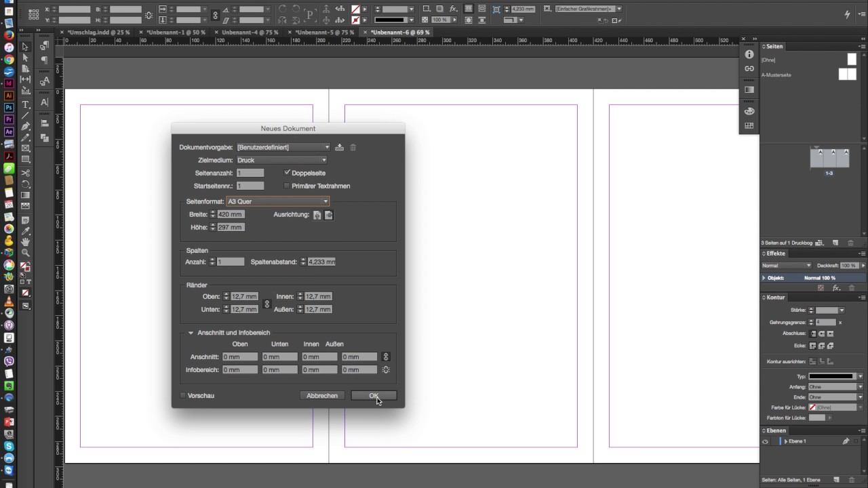Collapse Anschnitt und Infobereich section

[x=191, y=333]
